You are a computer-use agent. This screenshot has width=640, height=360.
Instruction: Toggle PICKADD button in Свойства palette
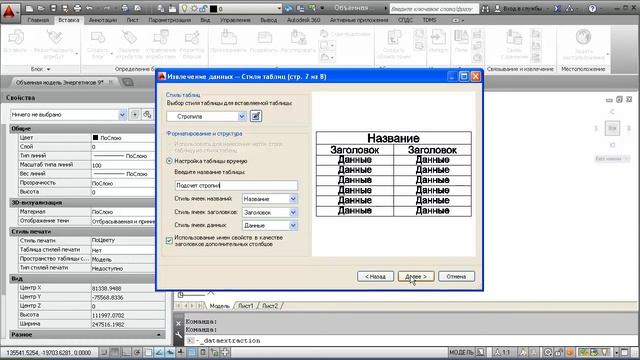point(135,115)
